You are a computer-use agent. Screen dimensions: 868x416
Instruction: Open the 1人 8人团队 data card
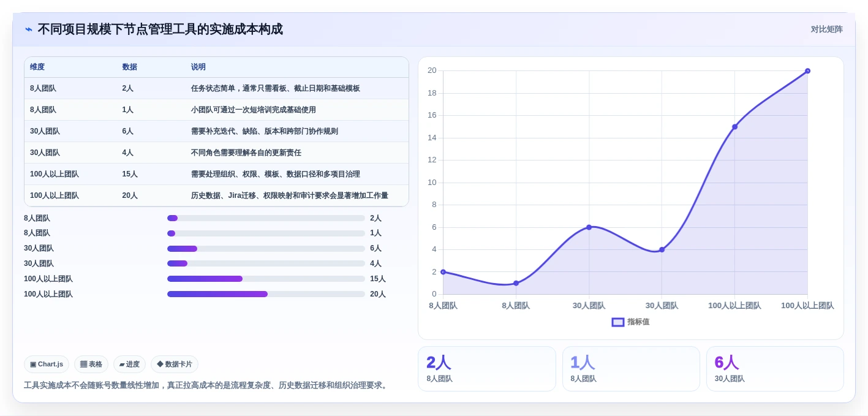coord(631,369)
